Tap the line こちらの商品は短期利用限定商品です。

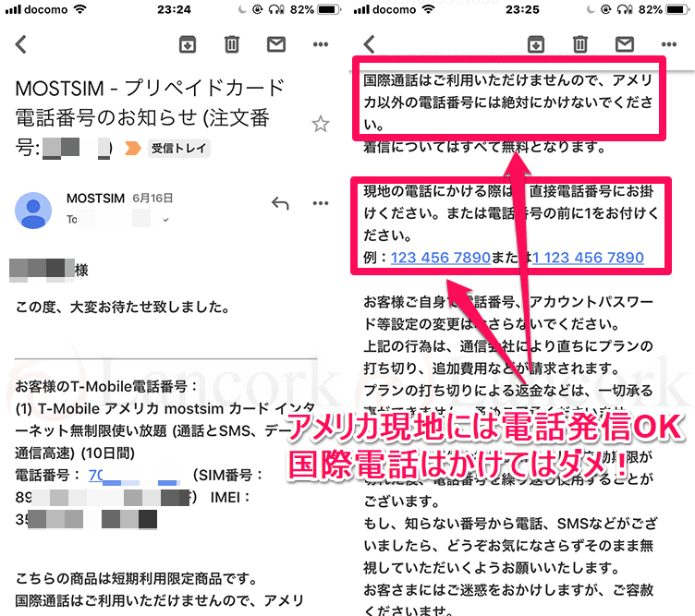click(137, 579)
